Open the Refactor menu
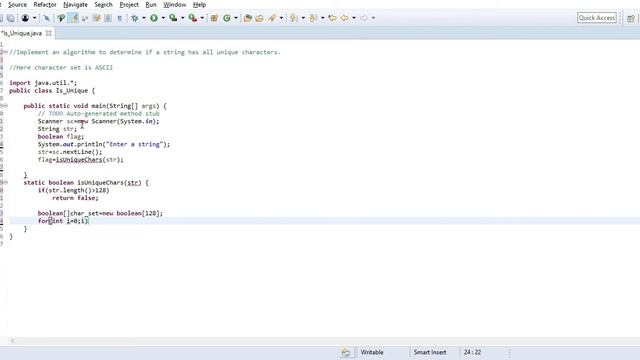The image size is (640, 360). [x=45, y=4]
